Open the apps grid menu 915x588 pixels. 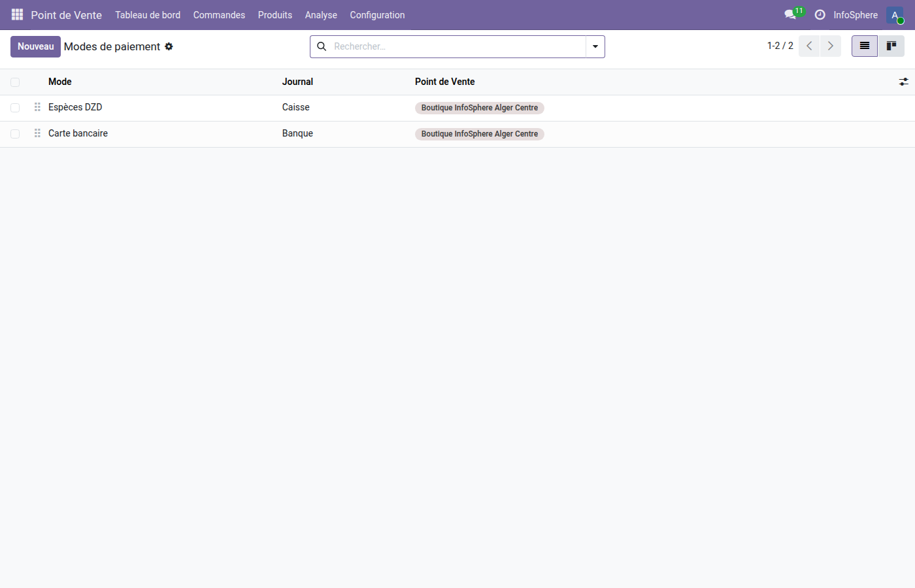pos(16,14)
